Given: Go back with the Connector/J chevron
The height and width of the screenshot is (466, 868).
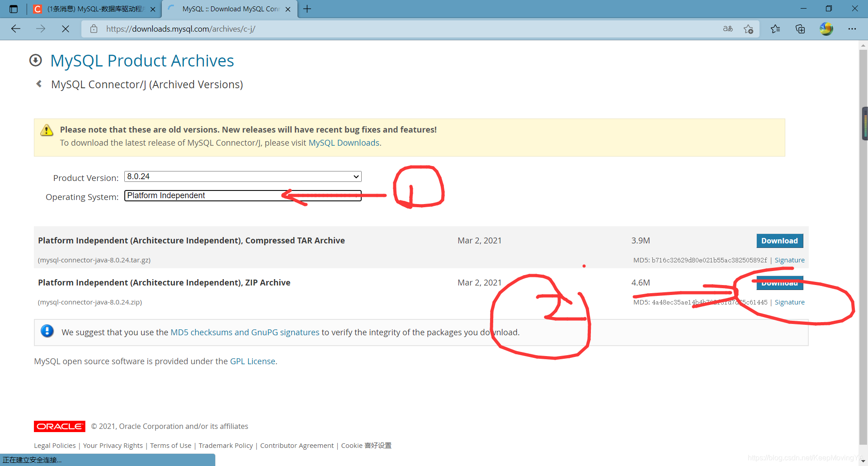Looking at the screenshot, I should (x=39, y=84).
